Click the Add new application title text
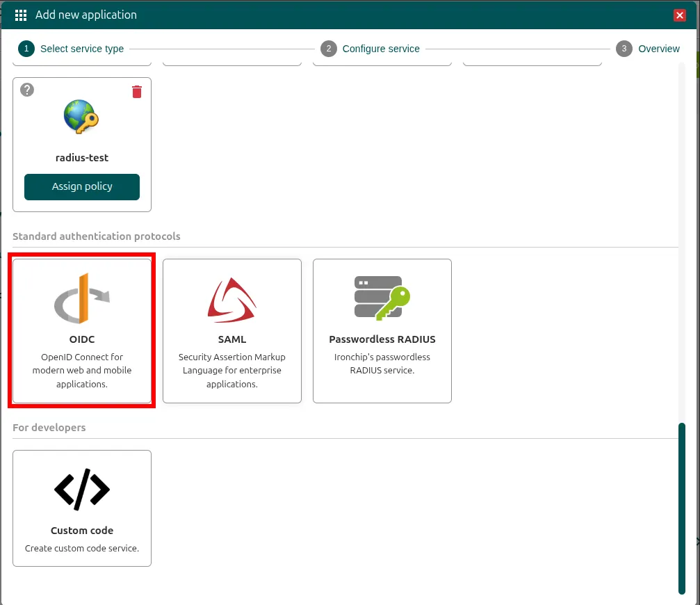Image resolution: width=700 pixels, height=605 pixels. (x=86, y=15)
